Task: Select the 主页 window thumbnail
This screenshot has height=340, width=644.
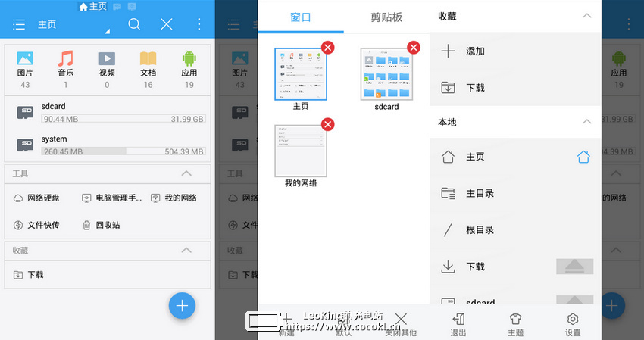Action: pos(301,74)
